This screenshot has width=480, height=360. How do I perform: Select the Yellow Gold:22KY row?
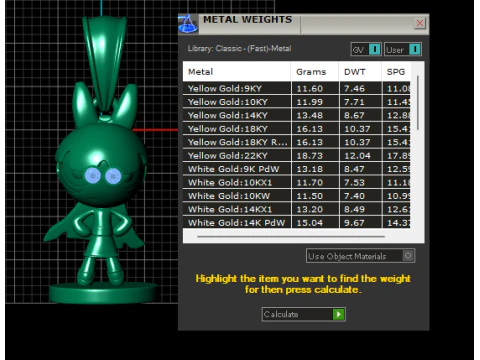[296, 156]
